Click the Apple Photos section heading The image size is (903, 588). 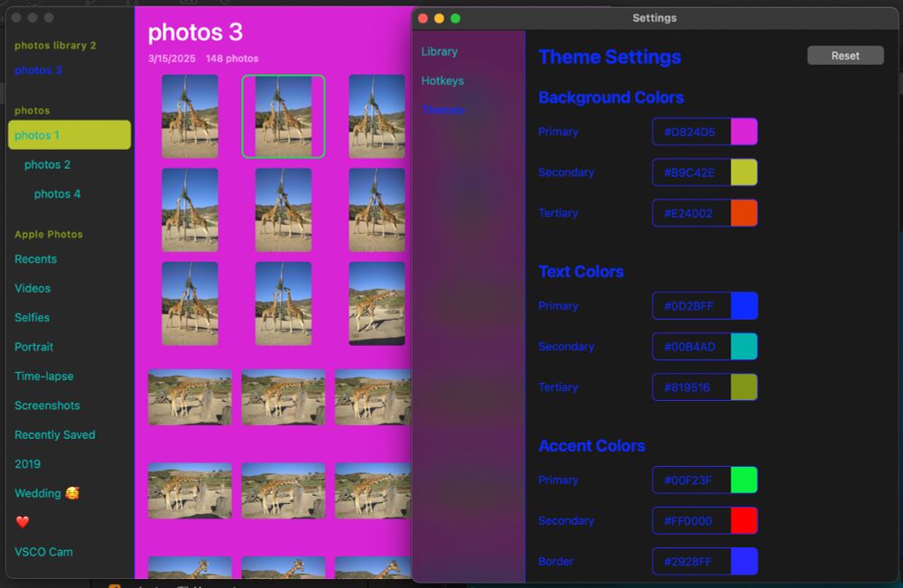pos(49,235)
